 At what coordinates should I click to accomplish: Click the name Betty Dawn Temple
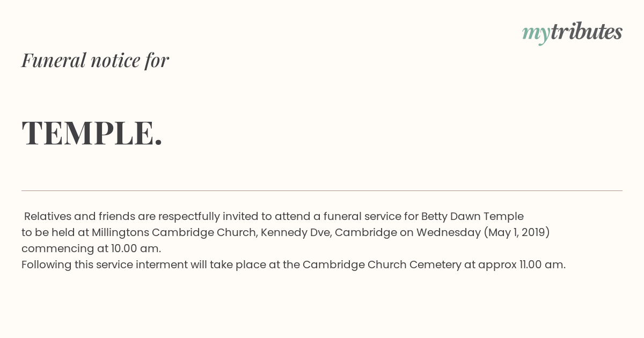point(472,217)
